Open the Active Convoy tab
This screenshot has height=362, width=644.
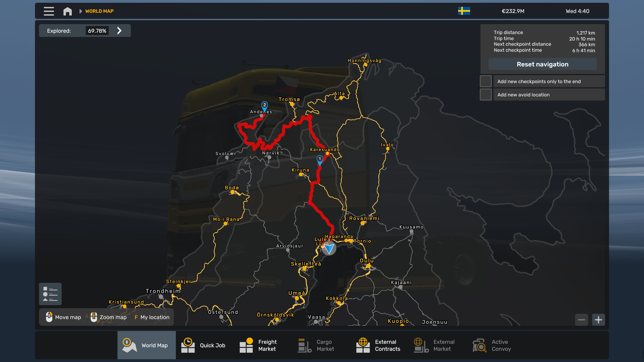point(492,345)
